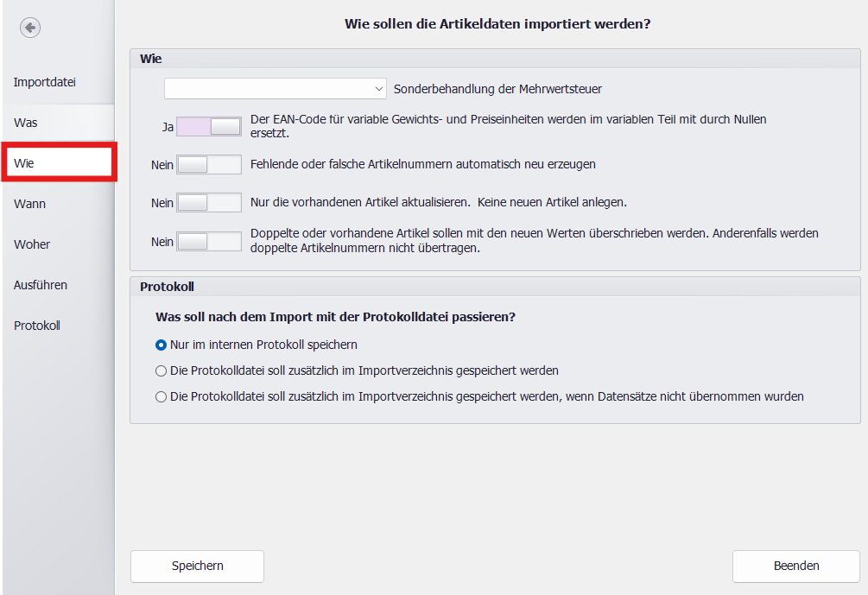
Task: Click the 'Protokoll' group header bar
Action: click(x=495, y=286)
